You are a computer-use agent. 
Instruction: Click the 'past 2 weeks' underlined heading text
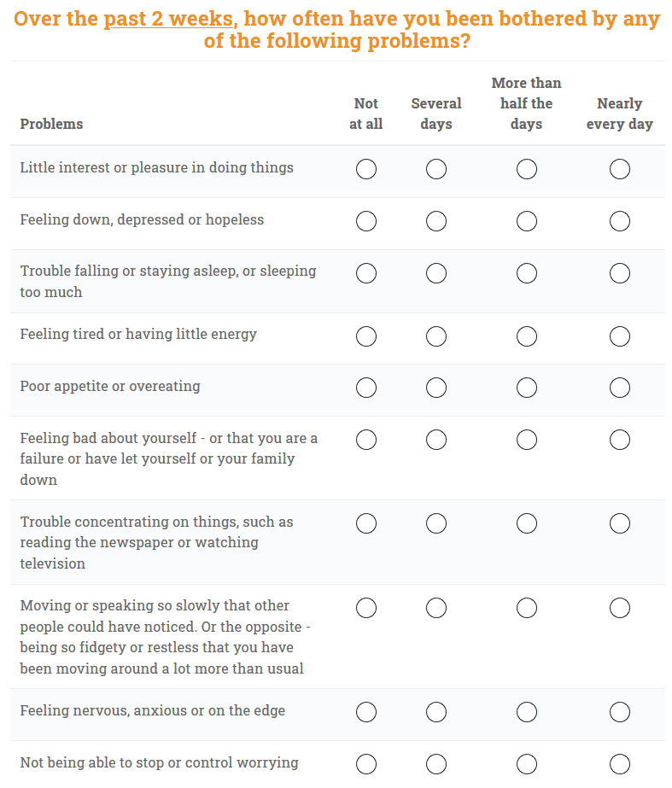(x=169, y=20)
